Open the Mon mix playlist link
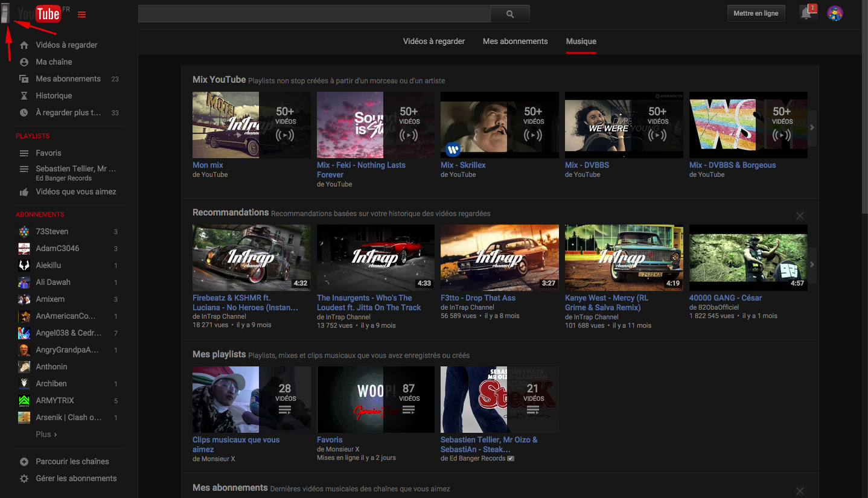Image resolution: width=868 pixels, height=498 pixels. click(x=208, y=165)
